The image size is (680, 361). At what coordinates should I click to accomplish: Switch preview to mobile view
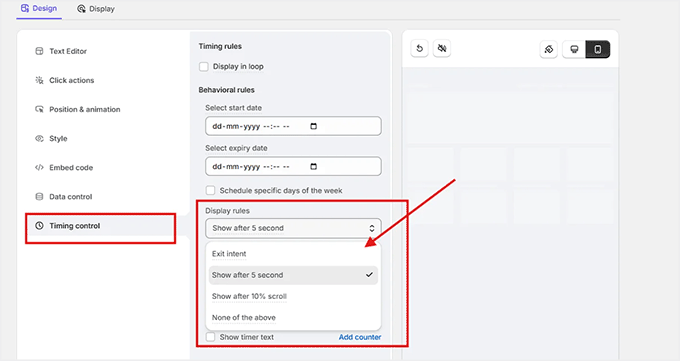[598, 49]
